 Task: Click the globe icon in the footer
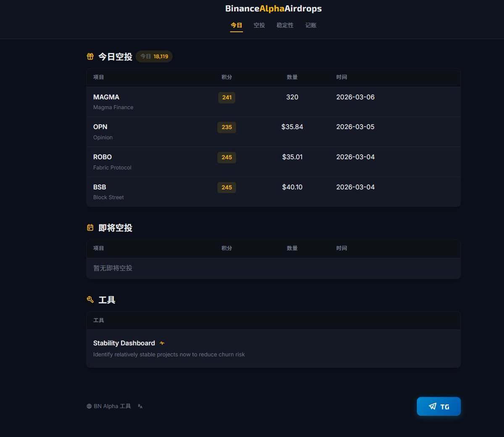(89, 406)
